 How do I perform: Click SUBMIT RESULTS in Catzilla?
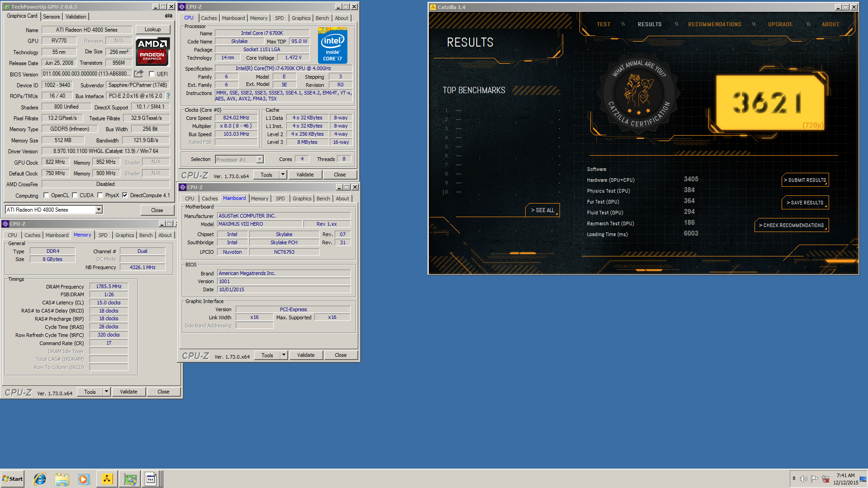(x=805, y=180)
